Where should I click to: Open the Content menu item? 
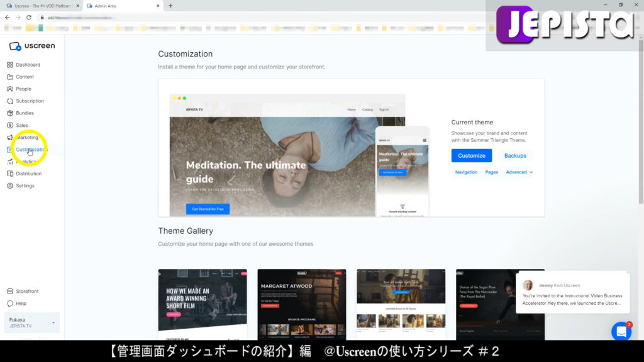tap(25, 77)
